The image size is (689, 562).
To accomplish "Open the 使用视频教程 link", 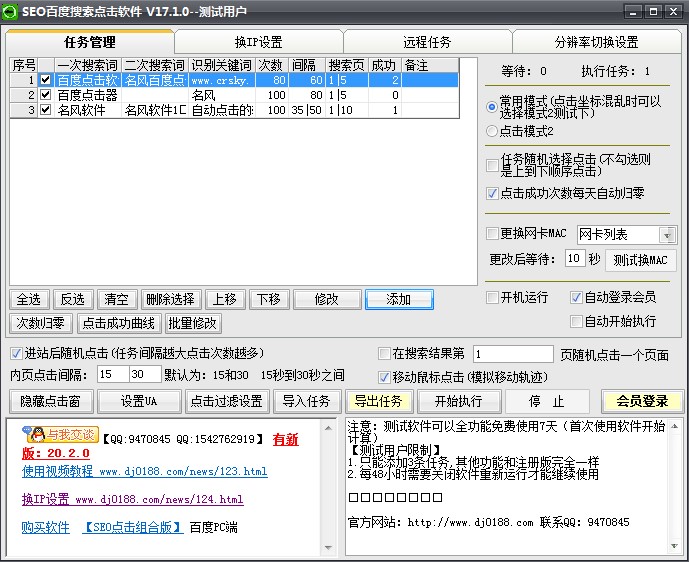I will click(57, 471).
